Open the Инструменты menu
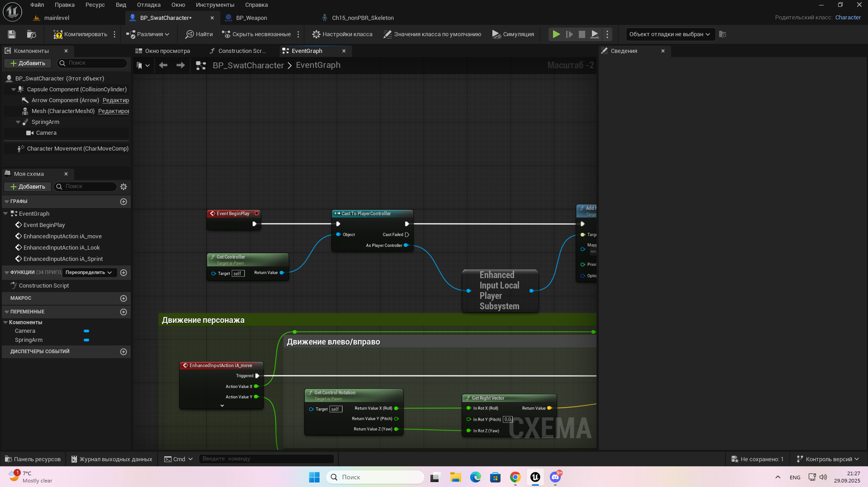Viewport: 868px width, 487px height. click(x=215, y=5)
